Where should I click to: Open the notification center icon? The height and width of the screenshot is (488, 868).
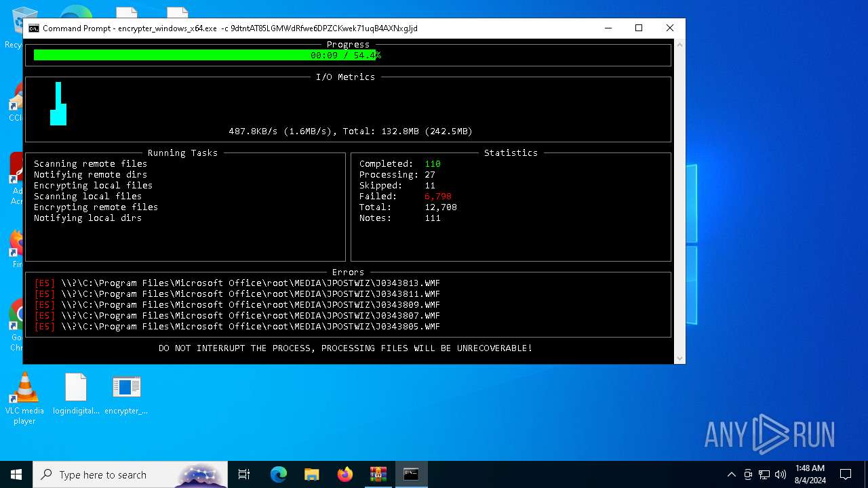tap(846, 474)
